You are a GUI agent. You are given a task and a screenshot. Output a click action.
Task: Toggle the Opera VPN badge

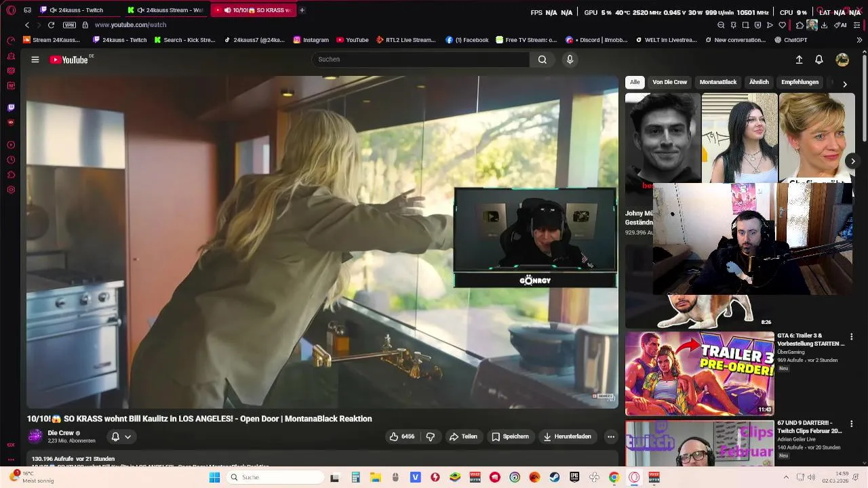pyautogui.click(x=69, y=25)
